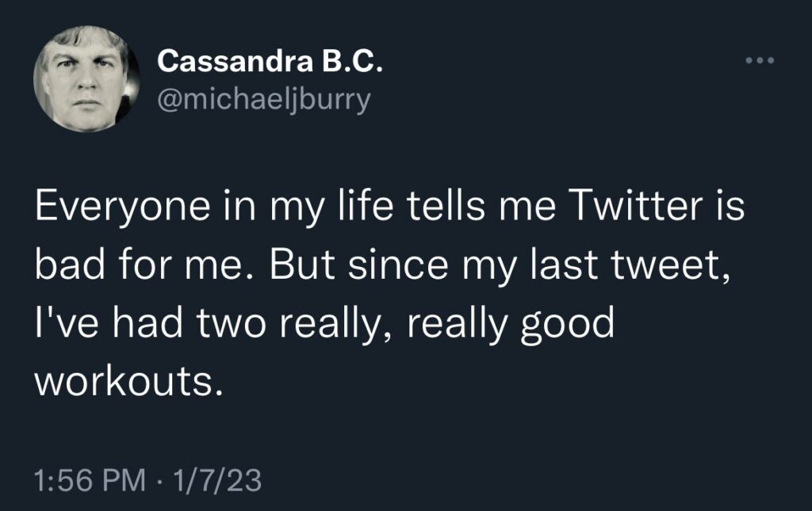Click the @michaeljburry handle
This screenshot has height=511, width=812.
pos(263,101)
